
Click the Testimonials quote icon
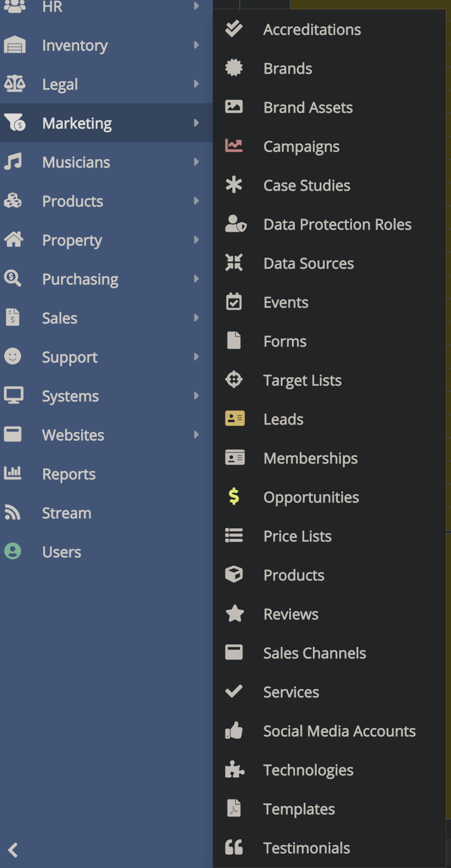[x=234, y=847]
